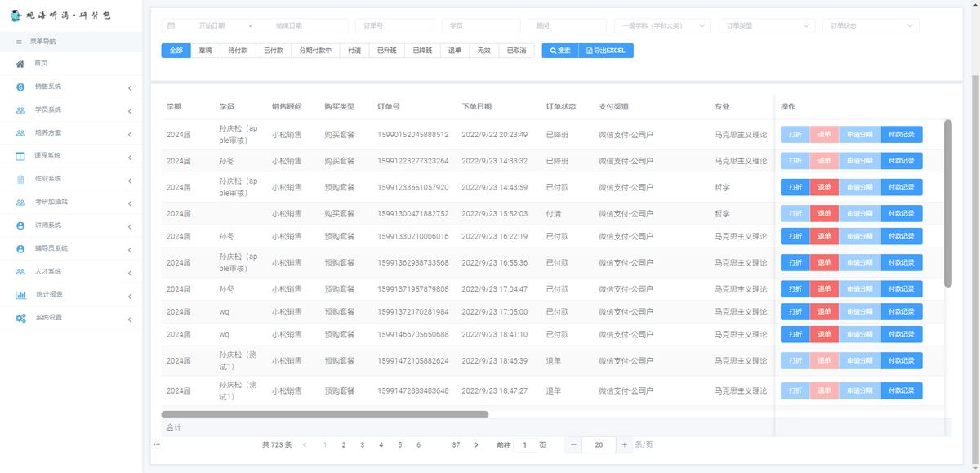
Task: Click the 前往 page number input
Action: (525, 444)
